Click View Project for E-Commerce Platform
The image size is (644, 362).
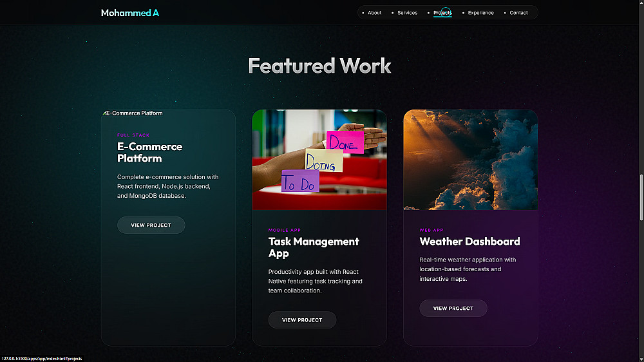151,225
